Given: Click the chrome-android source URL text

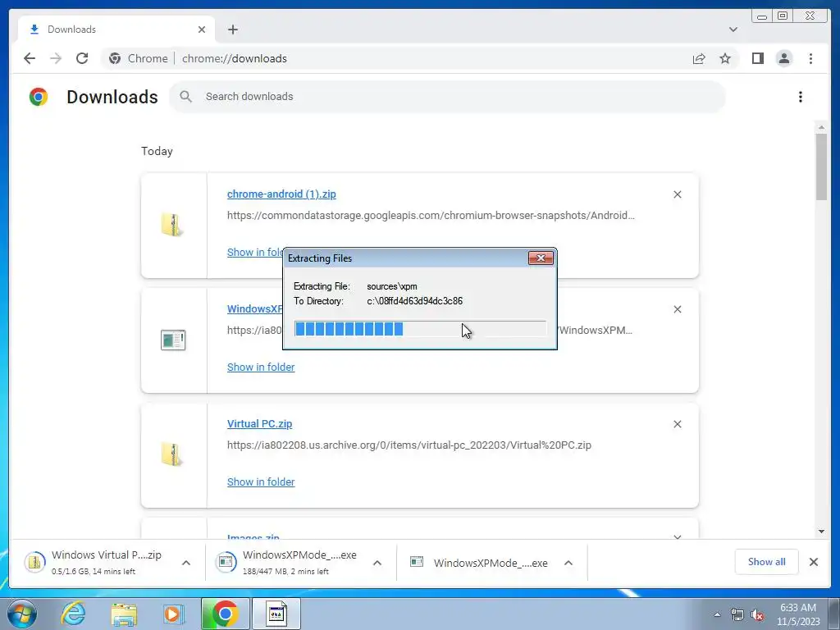Looking at the screenshot, I should [x=431, y=216].
